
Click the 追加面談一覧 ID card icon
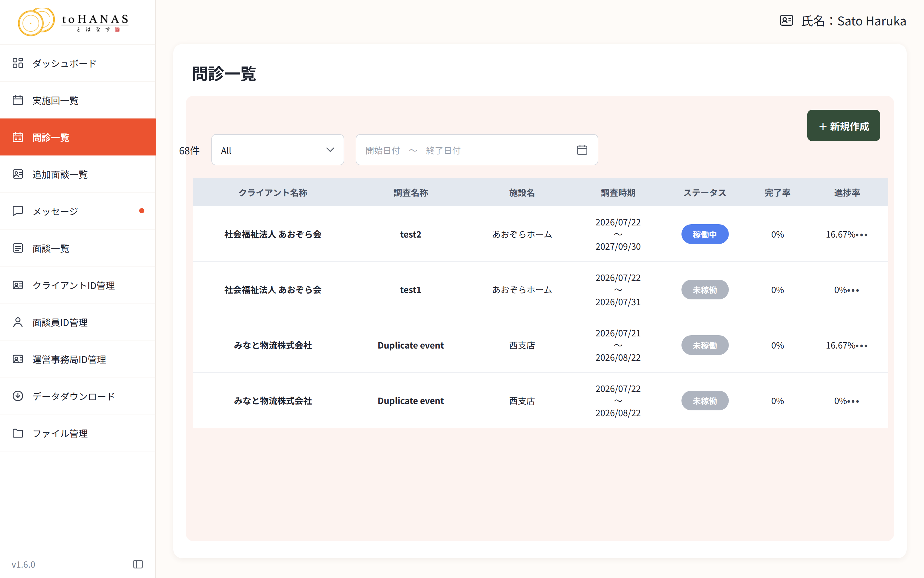click(18, 174)
